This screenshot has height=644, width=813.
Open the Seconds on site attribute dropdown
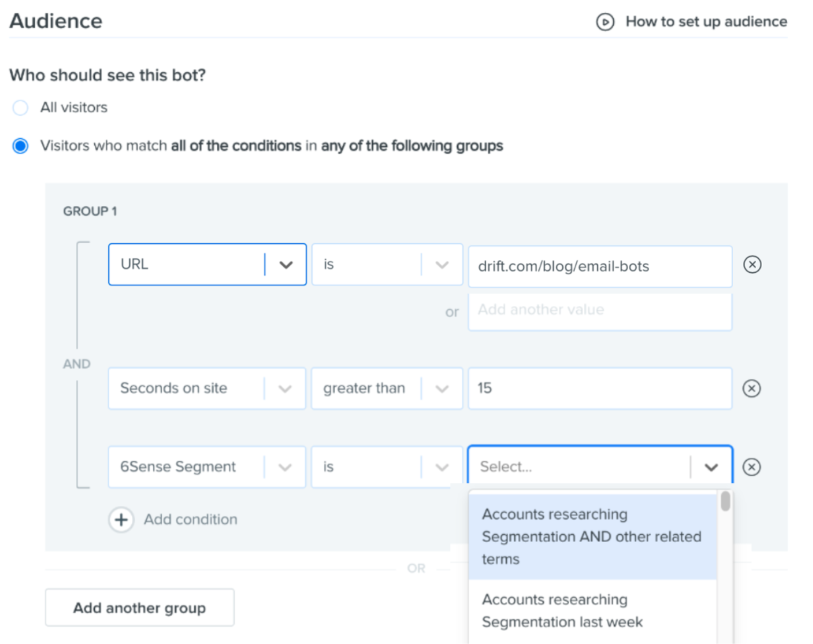pyautogui.click(x=207, y=388)
